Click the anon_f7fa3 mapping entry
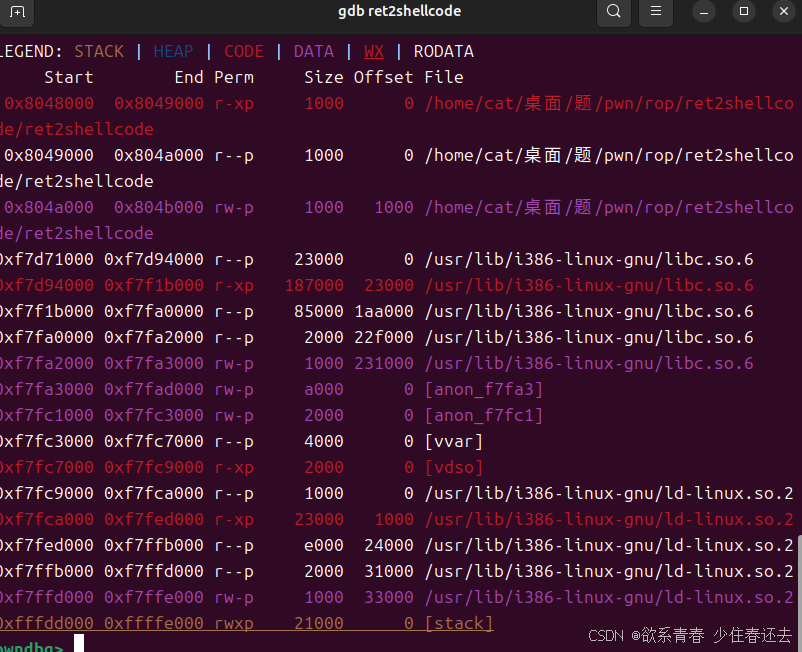The image size is (802, 652). 483,389
